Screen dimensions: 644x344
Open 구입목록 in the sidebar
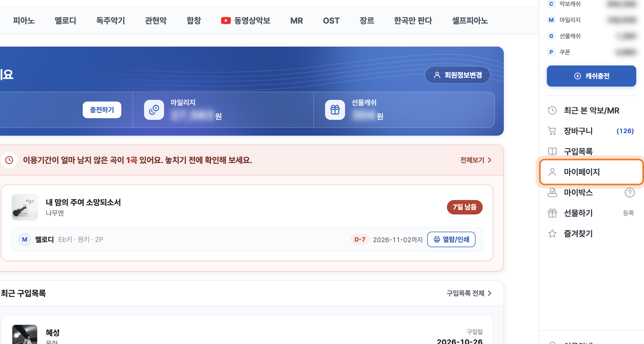[x=592, y=151]
